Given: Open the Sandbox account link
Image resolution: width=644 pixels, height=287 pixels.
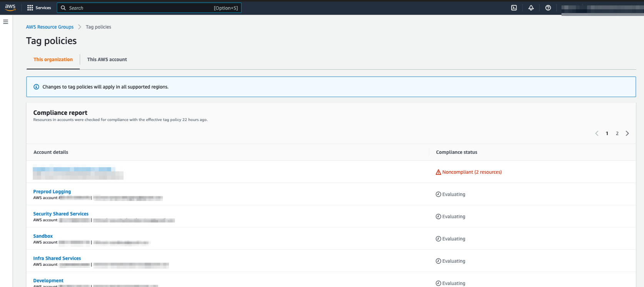Looking at the screenshot, I should pos(43,236).
